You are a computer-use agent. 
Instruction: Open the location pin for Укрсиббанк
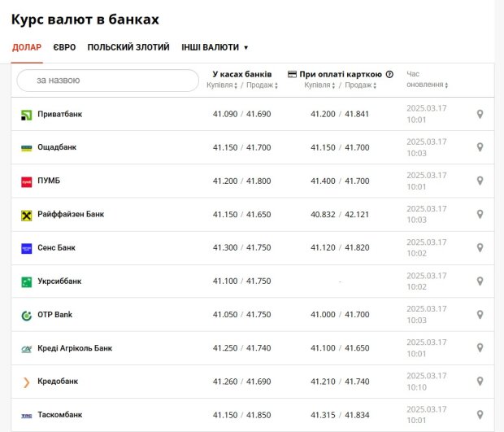coord(480,281)
